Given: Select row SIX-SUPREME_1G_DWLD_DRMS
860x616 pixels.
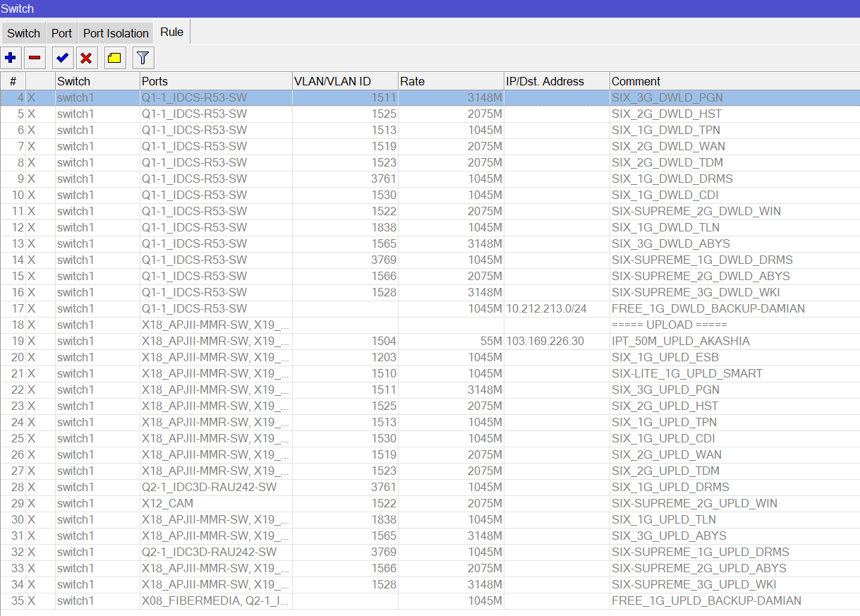Looking at the screenshot, I should [x=430, y=260].
